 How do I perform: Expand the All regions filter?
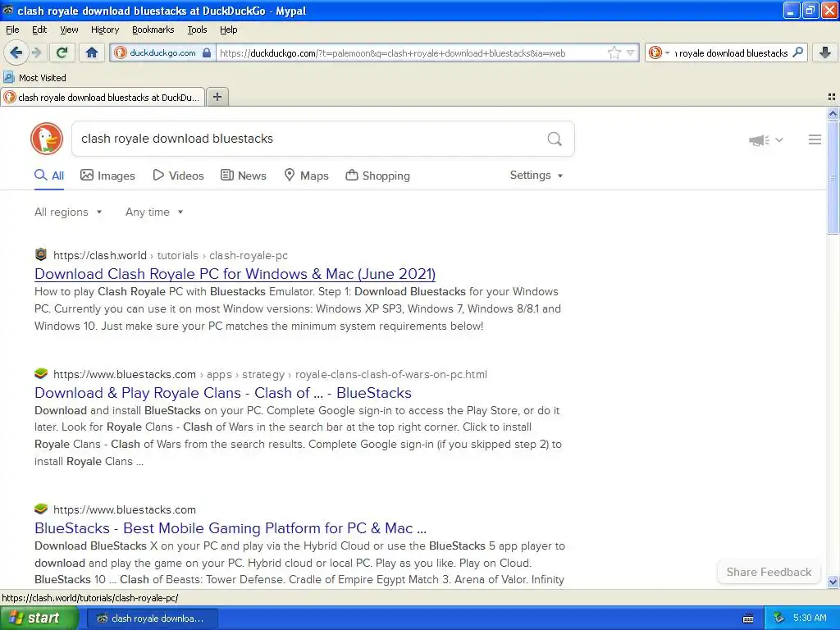pyautogui.click(x=68, y=212)
